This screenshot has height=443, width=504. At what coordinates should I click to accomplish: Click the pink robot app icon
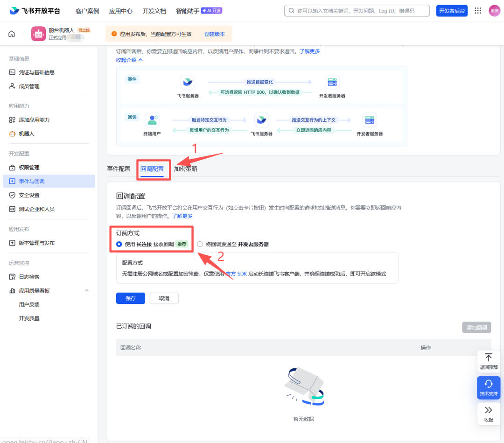[x=39, y=34]
